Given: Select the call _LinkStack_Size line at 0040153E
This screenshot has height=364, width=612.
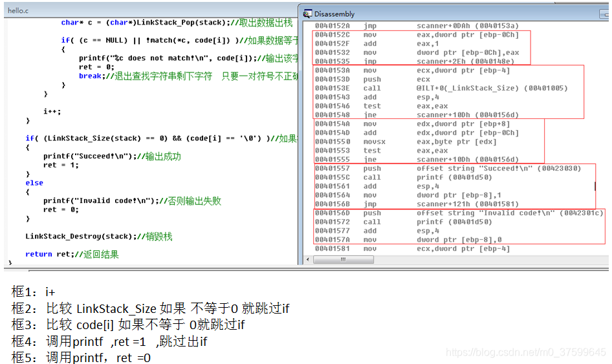Looking at the screenshot, I should 441,88.
